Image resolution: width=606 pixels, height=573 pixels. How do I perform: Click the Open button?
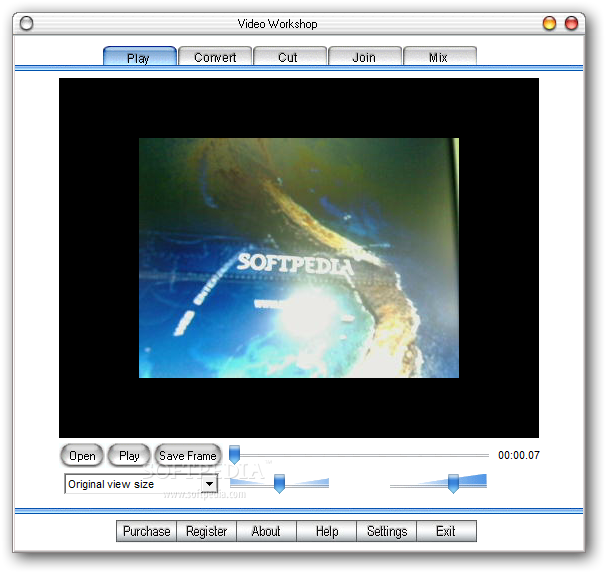82,455
